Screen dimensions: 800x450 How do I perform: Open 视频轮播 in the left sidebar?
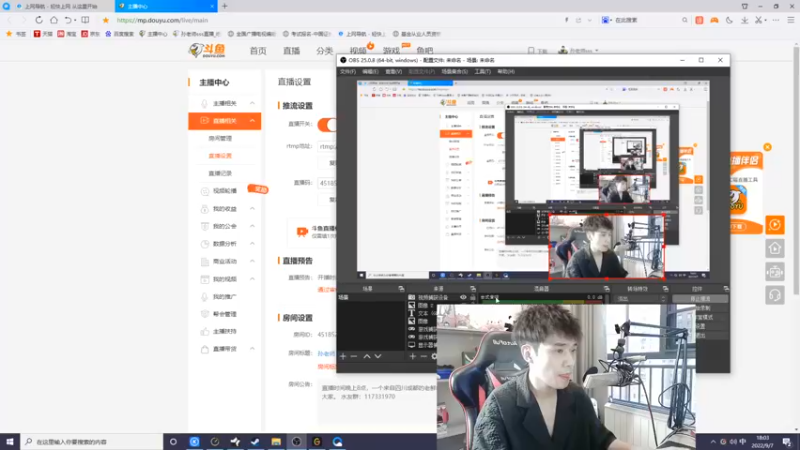coord(224,191)
